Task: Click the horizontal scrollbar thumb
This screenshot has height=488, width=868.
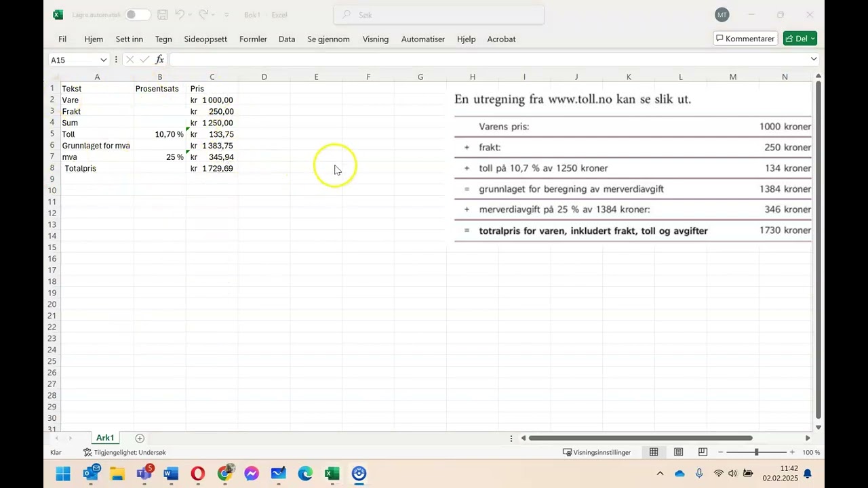Action: point(640,438)
